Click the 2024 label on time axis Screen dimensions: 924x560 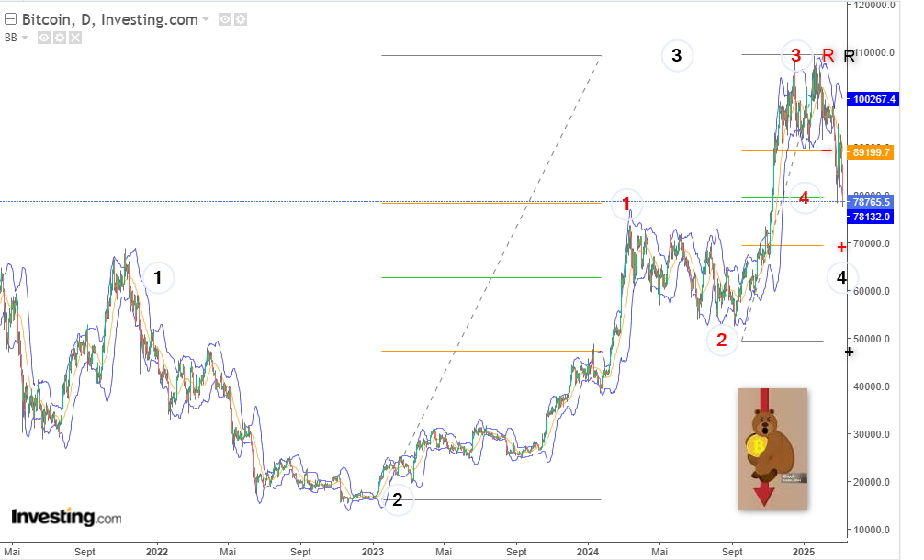click(x=588, y=552)
